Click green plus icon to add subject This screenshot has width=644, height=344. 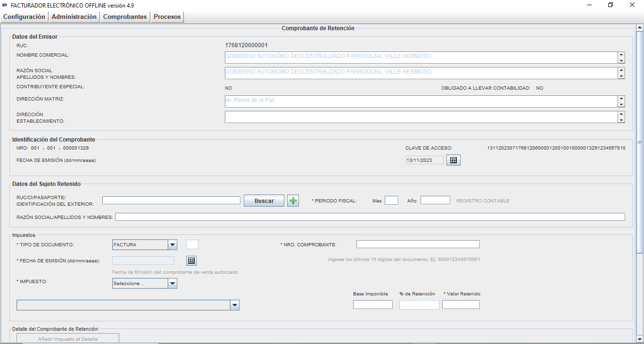293,201
